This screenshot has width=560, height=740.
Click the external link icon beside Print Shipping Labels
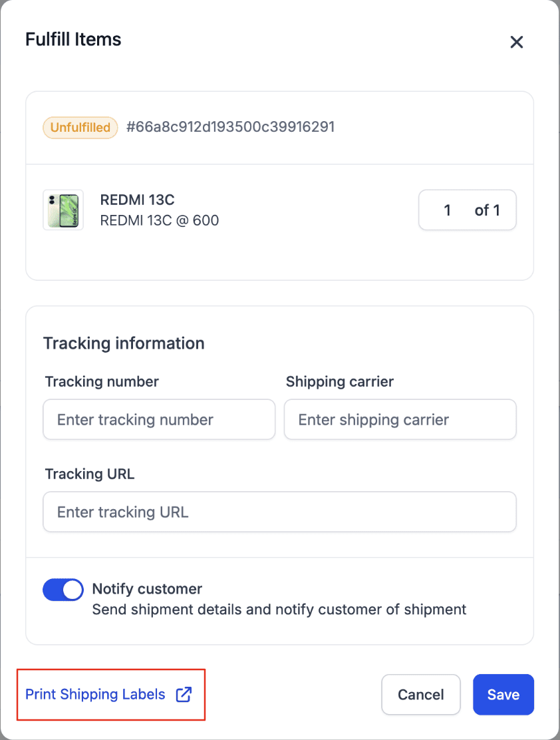[x=184, y=694]
